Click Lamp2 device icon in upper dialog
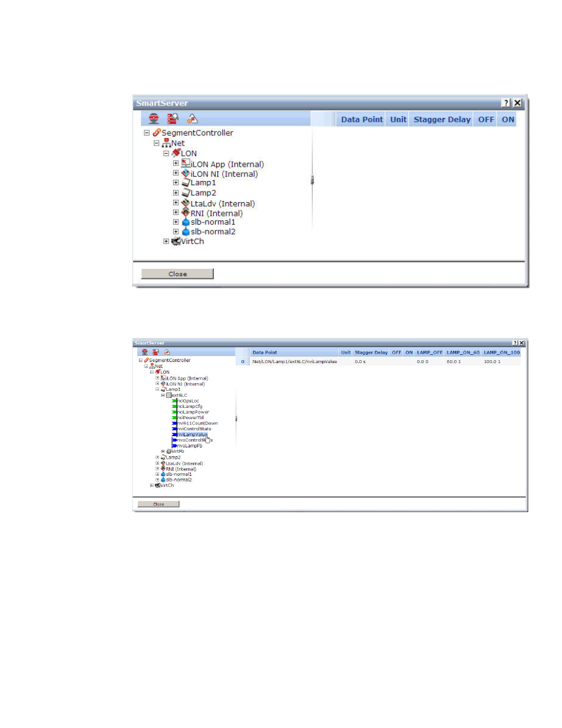Viewport: 562px width, 728px height. (186, 193)
